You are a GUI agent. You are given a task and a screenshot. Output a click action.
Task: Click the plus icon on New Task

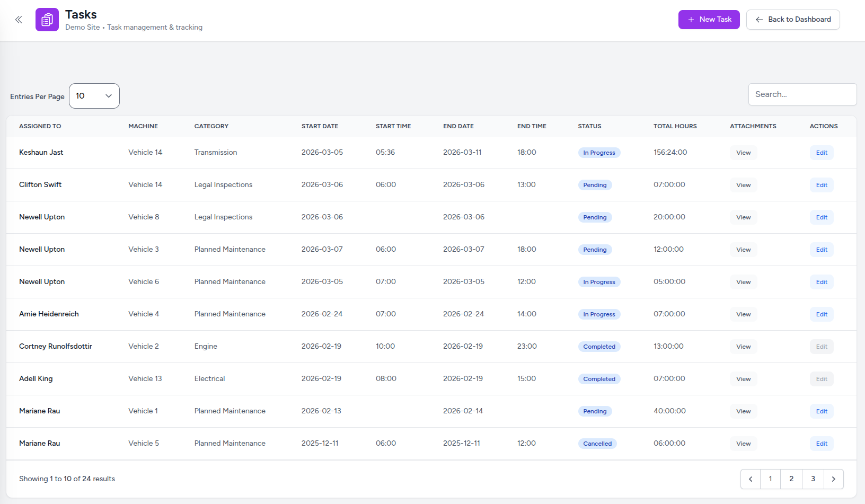tap(691, 19)
